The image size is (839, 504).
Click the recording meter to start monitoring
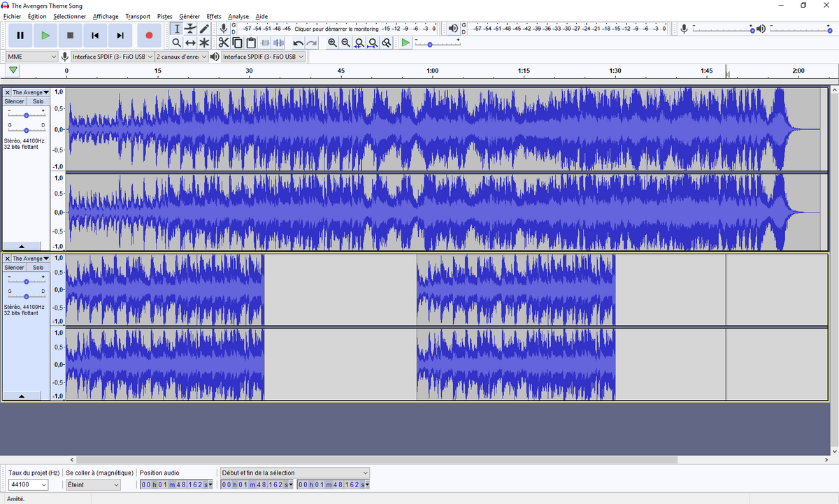pos(338,29)
